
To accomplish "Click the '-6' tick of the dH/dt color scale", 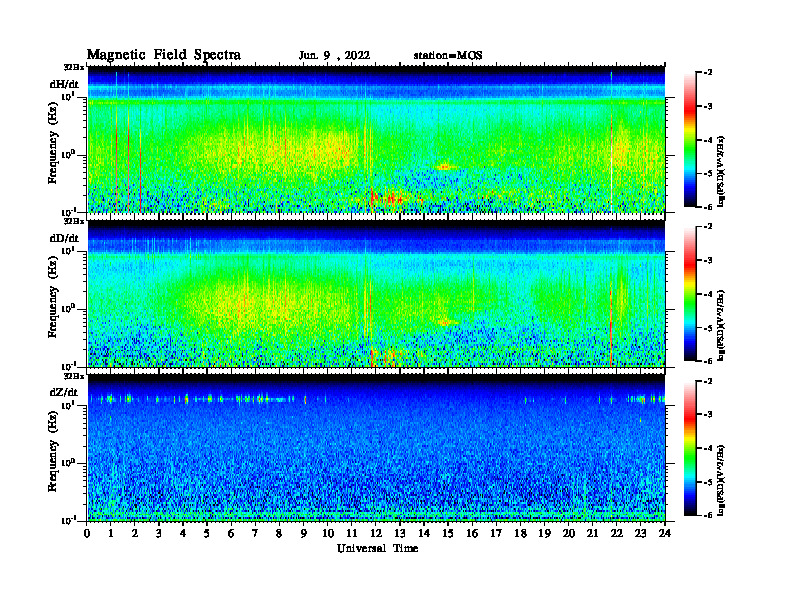I will point(708,207).
